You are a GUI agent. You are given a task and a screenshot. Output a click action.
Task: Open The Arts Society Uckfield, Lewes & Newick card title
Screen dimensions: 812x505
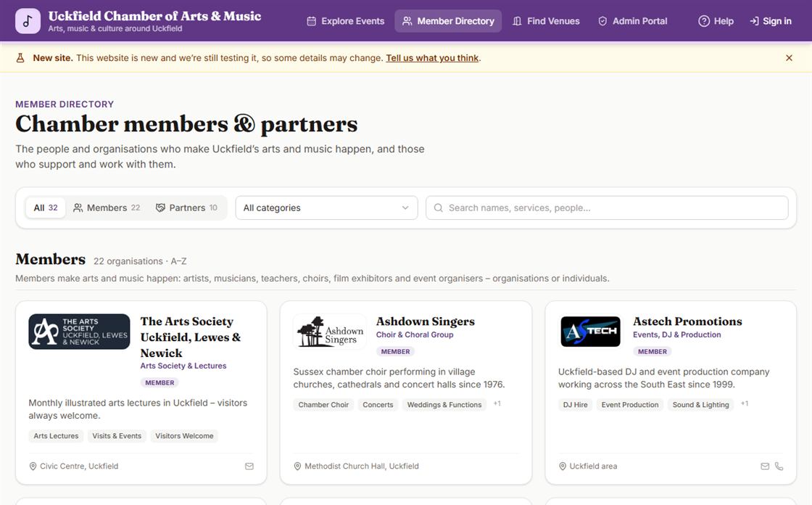tap(191, 337)
